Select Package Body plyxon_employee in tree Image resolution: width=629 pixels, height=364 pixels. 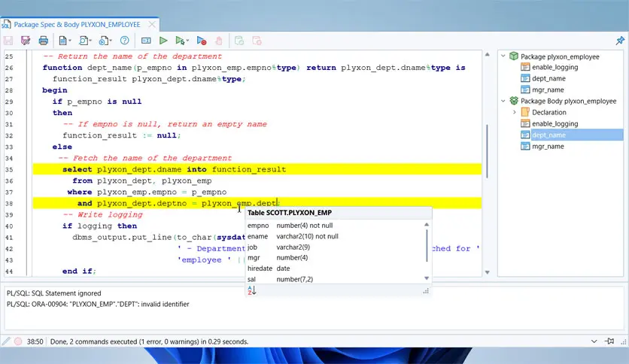pyautogui.click(x=568, y=101)
